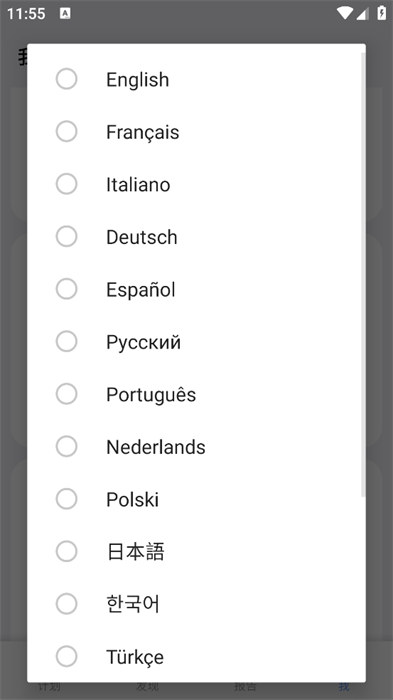Select the Русский radio button

tap(67, 342)
